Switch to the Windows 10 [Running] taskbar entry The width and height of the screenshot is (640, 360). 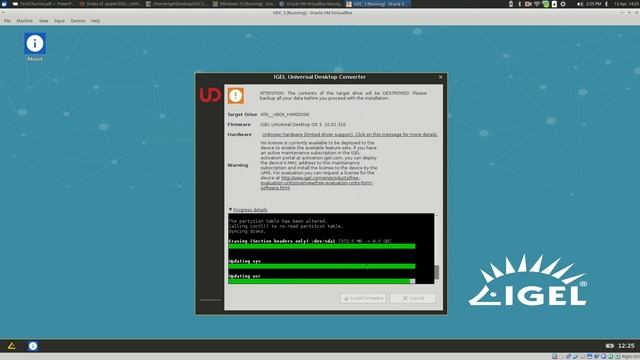coord(244,4)
